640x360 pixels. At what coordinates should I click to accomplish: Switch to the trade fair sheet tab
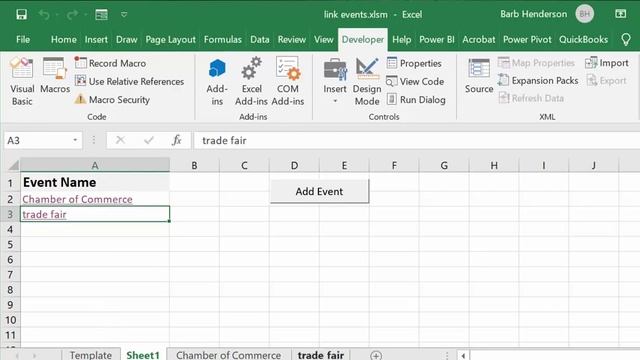(x=321, y=354)
